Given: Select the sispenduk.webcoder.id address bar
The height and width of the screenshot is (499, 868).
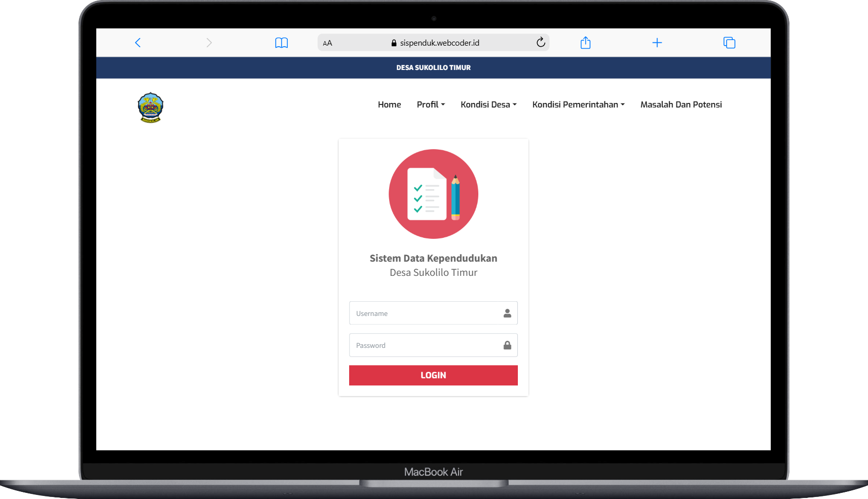Looking at the screenshot, I should pos(433,43).
